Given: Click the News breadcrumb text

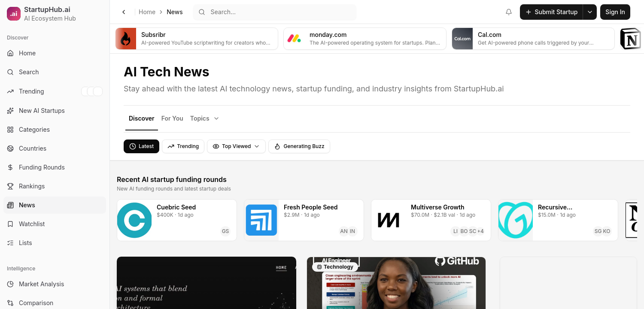Looking at the screenshot, I should 175,12.
